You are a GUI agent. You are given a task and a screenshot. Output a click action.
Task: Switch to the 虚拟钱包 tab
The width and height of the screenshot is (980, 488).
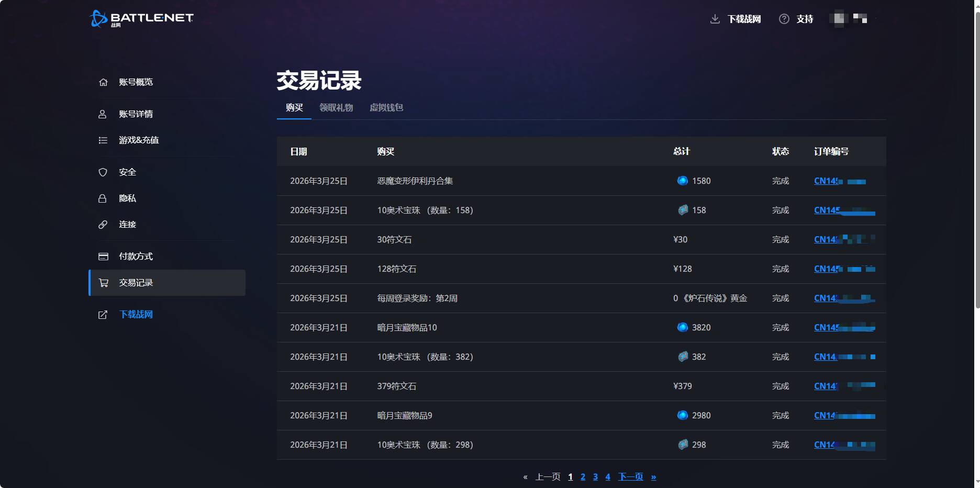(386, 107)
